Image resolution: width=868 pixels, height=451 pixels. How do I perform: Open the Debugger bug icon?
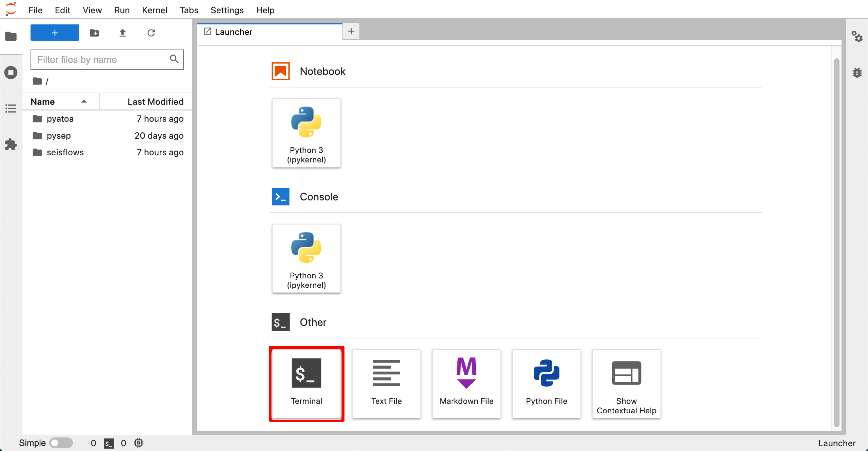pyautogui.click(x=857, y=72)
